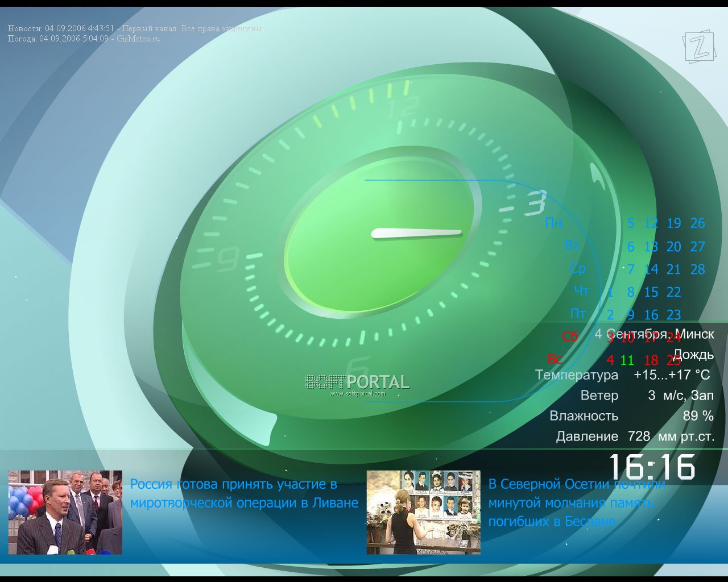Click the Пн weekday label

click(553, 223)
